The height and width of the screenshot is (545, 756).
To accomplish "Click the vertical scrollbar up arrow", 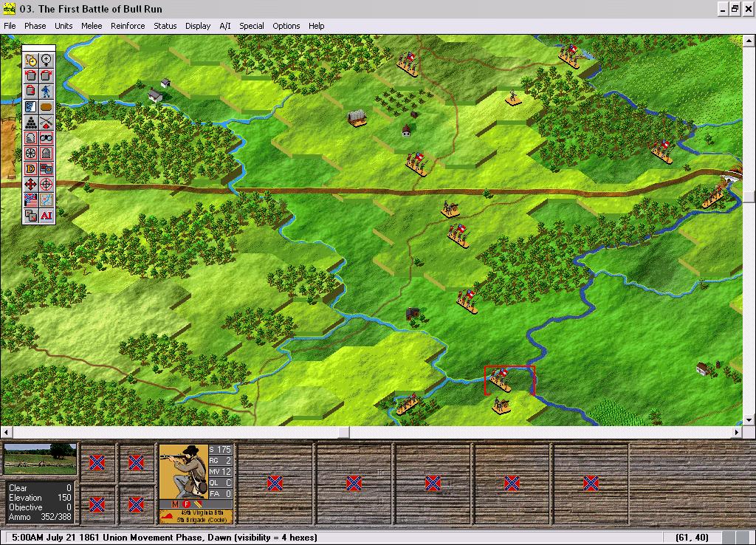I will (749, 41).
